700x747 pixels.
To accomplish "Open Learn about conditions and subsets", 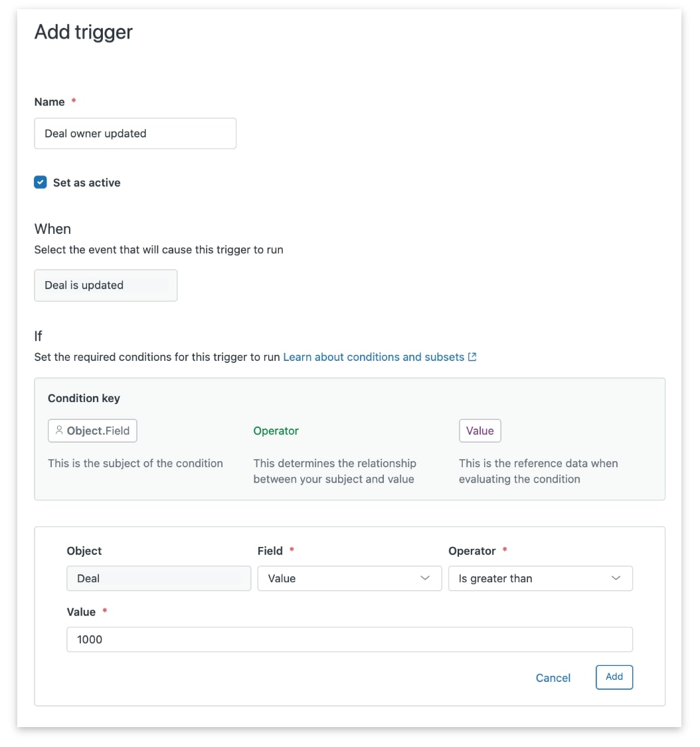I will tap(374, 357).
